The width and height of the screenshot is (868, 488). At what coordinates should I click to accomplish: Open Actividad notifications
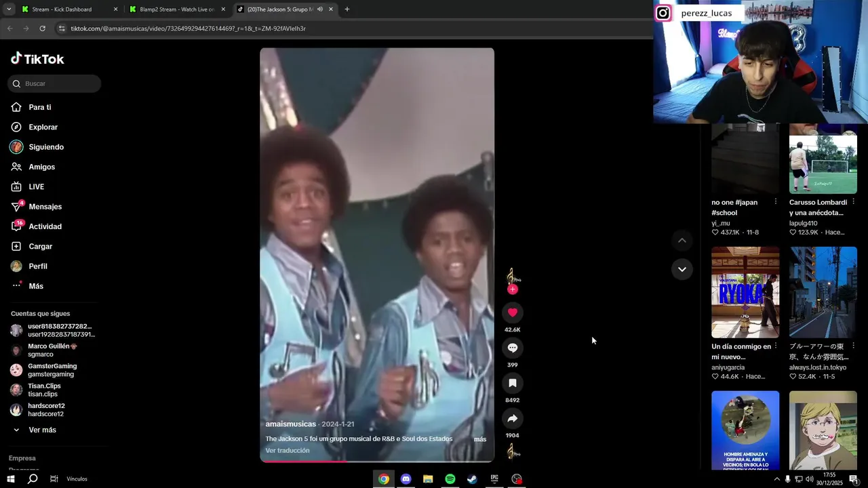pyautogui.click(x=45, y=226)
